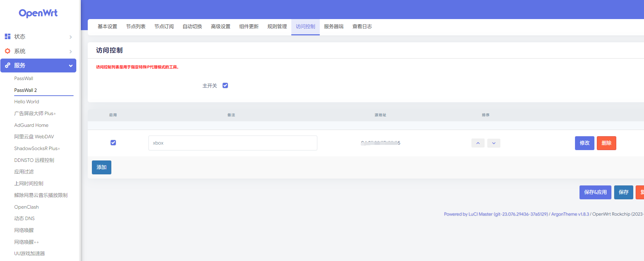Viewport: 644px width, 261px height.
Task: Expand the 状态 menu chevron
Action: pyautogui.click(x=71, y=37)
